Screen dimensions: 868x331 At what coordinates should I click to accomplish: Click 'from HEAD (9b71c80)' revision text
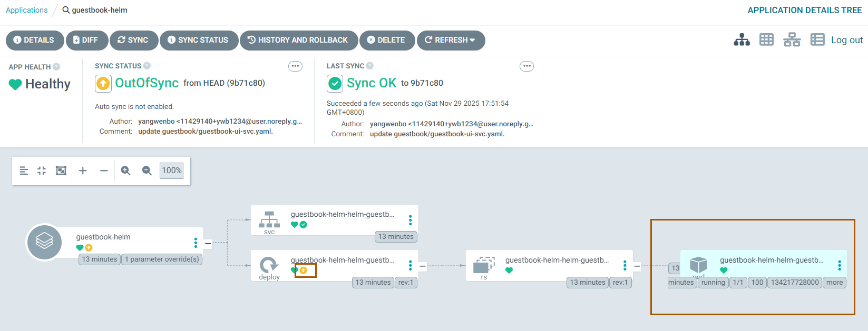point(224,83)
